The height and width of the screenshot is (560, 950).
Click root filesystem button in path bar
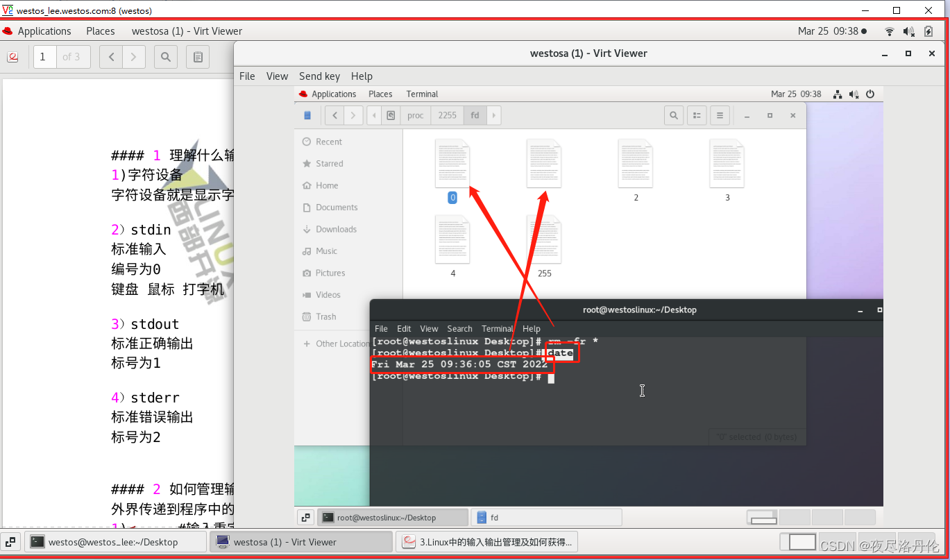point(391,115)
